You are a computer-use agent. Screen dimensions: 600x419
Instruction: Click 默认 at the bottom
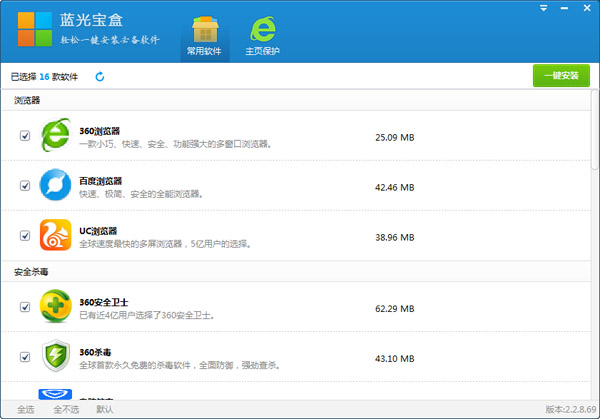(104, 409)
